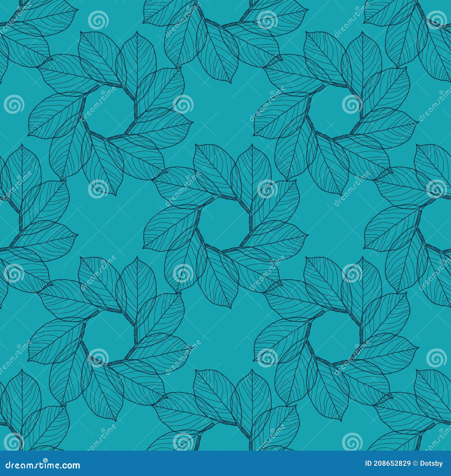Click the copyright symbol beside Dotsby
Screen dimensions: 451x476
pos(415,463)
